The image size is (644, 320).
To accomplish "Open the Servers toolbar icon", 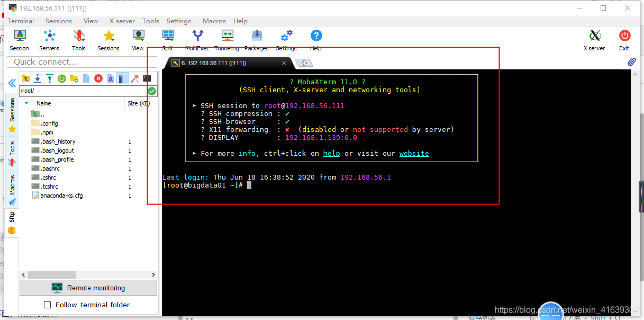I will pyautogui.click(x=49, y=40).
